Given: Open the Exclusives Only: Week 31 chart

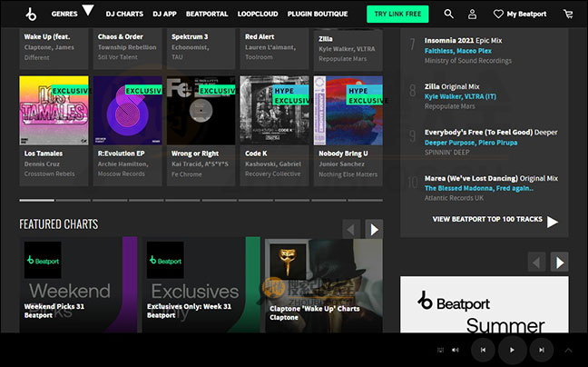Looking at the screenshot, I should point(201,284).
